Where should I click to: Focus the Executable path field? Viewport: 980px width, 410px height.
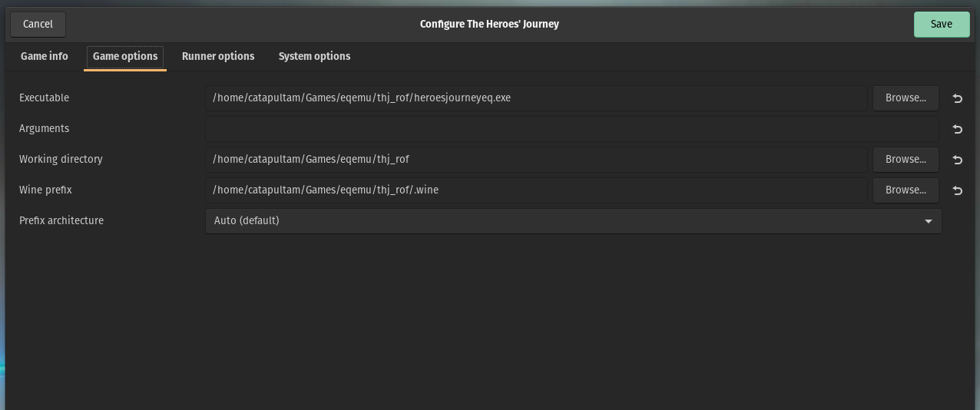[x=536, y=98]
